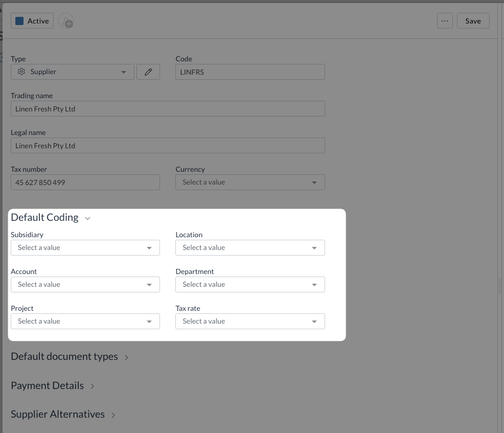Viewport: 504px width, 433px height.
Task: Open the Subsidiary dropdown
Action: click(85, 248)
